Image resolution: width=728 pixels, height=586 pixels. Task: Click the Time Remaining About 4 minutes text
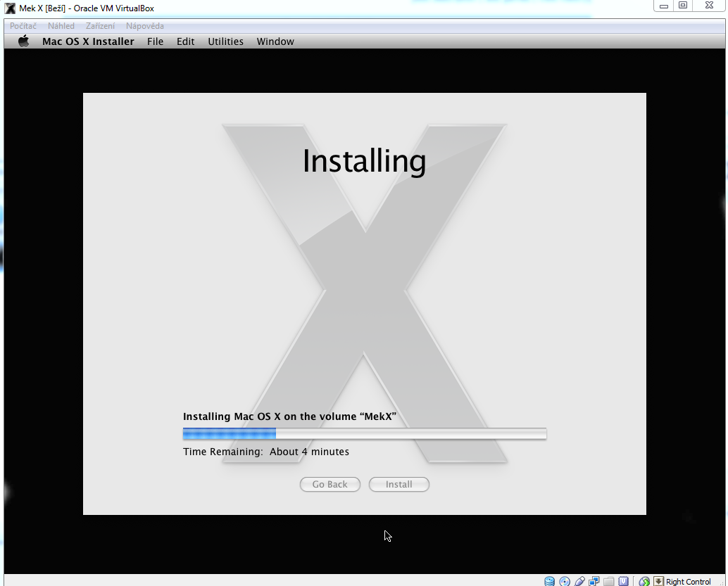coord(266,452)
